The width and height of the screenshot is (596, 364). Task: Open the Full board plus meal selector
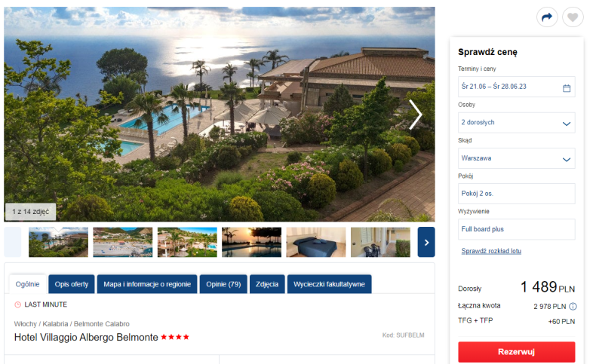pos(516,229)
